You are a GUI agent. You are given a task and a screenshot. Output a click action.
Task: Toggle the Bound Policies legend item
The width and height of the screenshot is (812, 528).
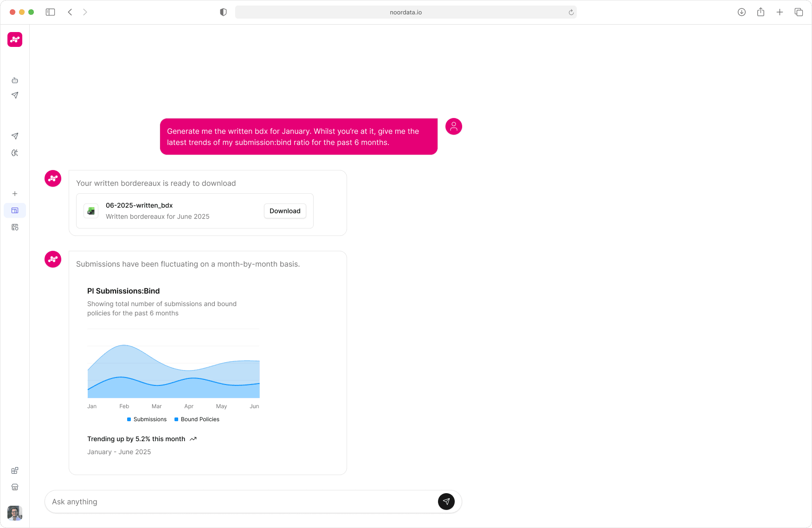click(x=197, y=419)
